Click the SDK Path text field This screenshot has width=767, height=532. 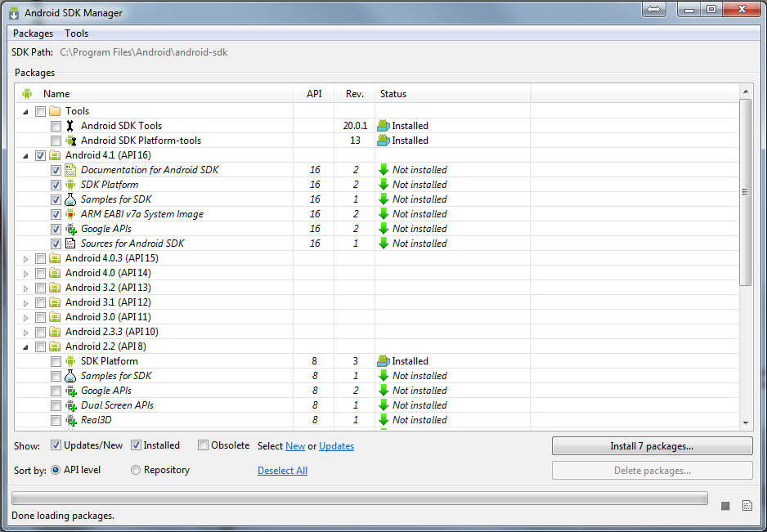(143, 51)
